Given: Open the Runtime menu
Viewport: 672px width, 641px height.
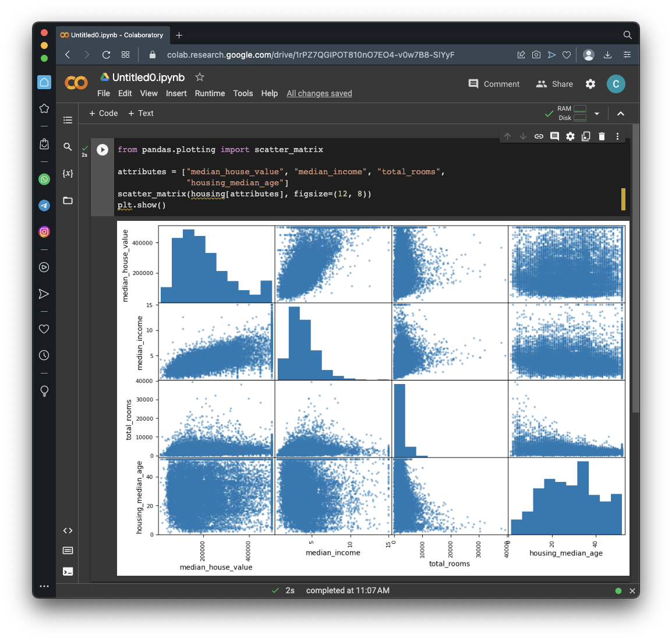Looking at the screenshot, I should (210, 93).
